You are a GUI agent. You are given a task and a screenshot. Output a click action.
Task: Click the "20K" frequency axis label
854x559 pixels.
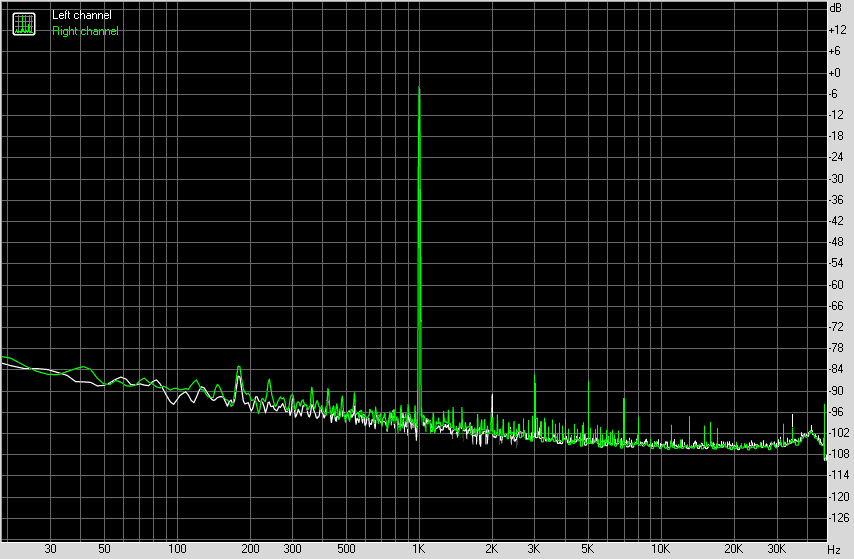734,549
